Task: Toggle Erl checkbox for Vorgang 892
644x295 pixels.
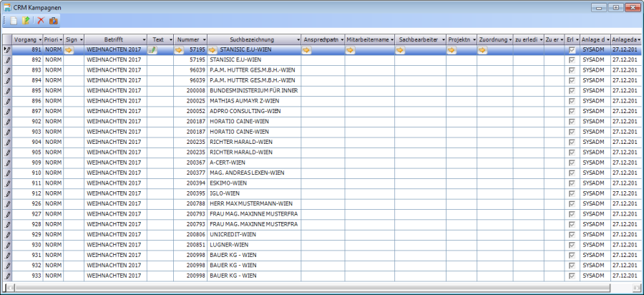Action: tap(571, 61)
